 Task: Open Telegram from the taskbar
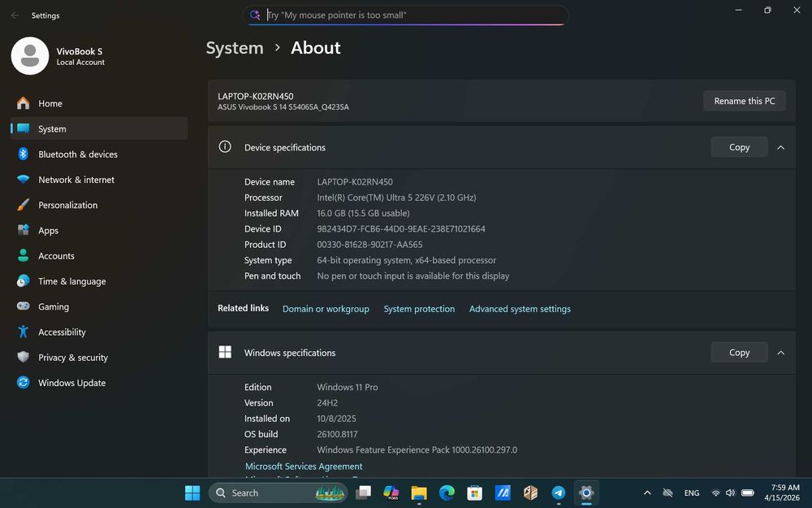coord(559,493)
